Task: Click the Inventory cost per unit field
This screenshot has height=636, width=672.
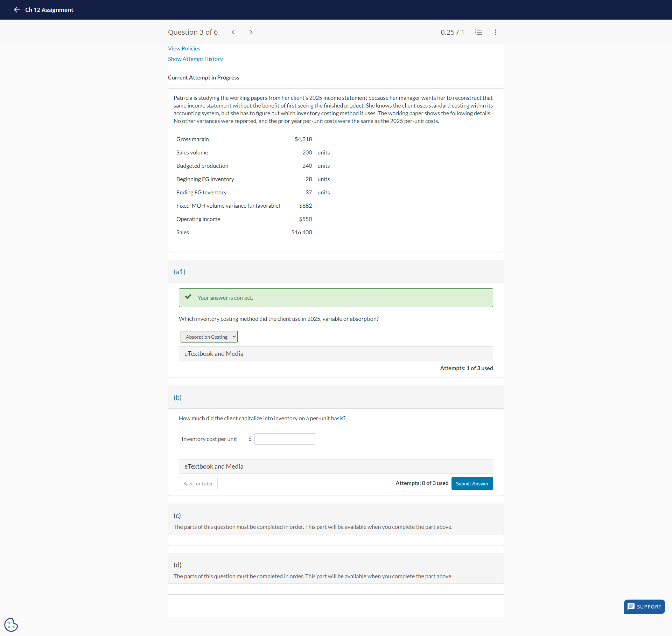Action: (x=284, y=439)
